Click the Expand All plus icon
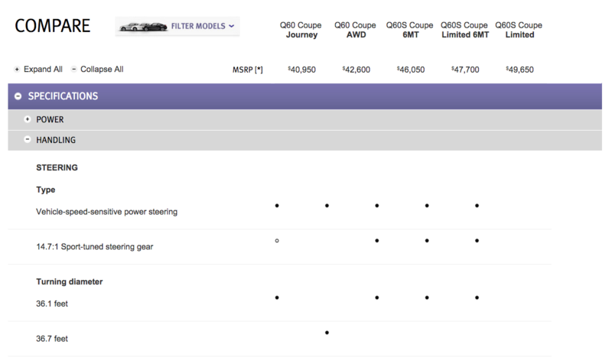 click(17, 70)
